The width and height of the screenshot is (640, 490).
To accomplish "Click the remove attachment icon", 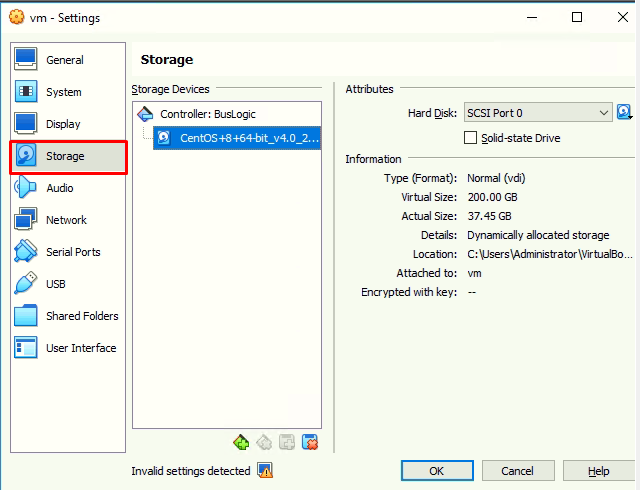I will pyautogui.click(x=310, y=442).
